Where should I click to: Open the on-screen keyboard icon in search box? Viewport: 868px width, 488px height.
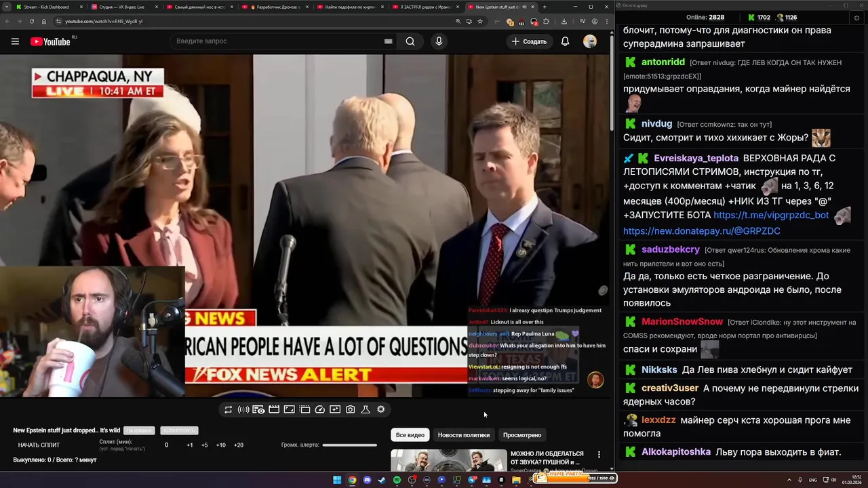(388, 41)
